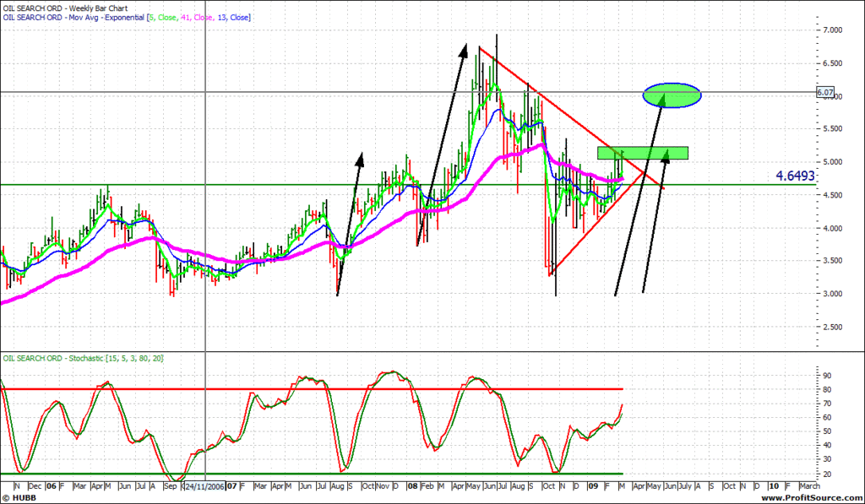Click the '10' year label on the date axis
865x504 pixels.
[x=774, y=486]
